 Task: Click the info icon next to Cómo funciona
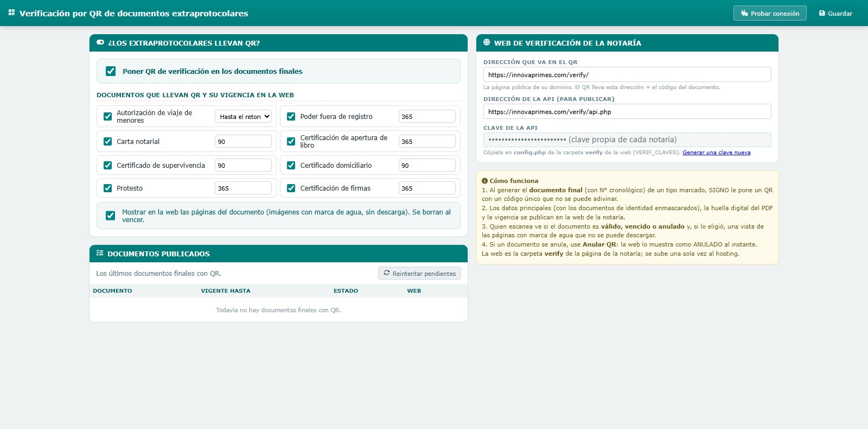tap(484, 181)
